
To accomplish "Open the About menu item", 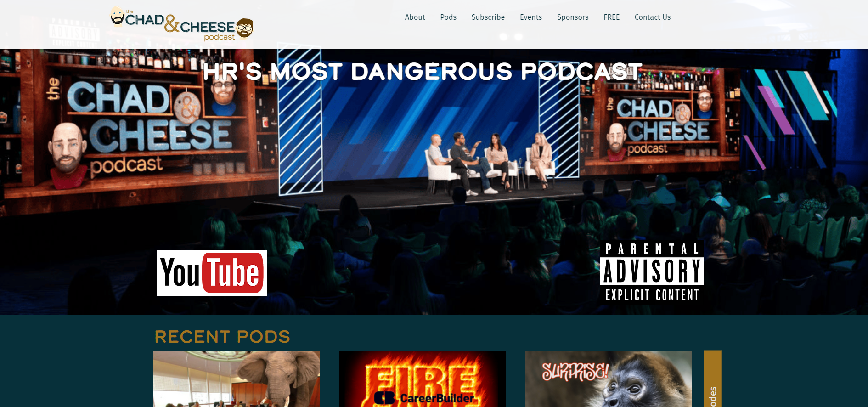I will point(415,17).
